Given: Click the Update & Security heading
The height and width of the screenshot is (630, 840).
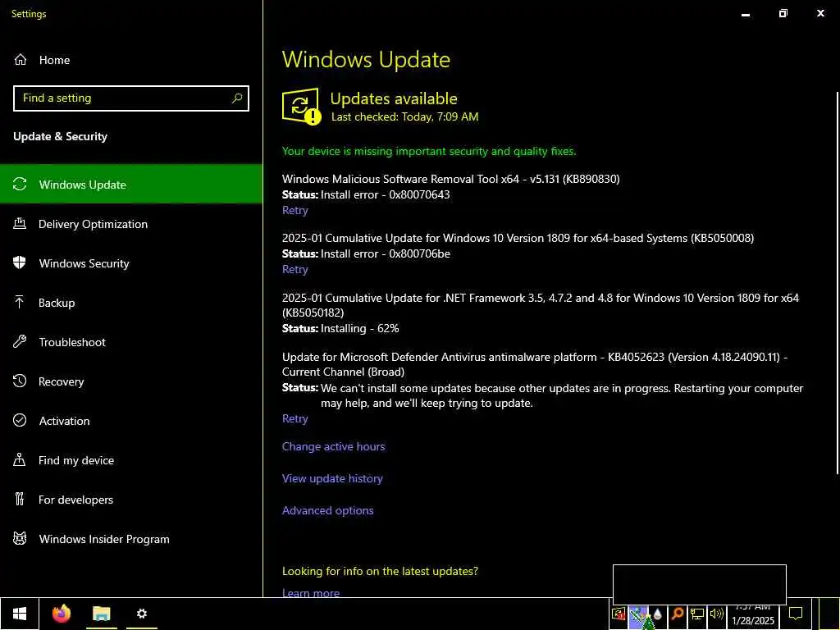Looking at the screenshot, I should [x=61, y=136].
